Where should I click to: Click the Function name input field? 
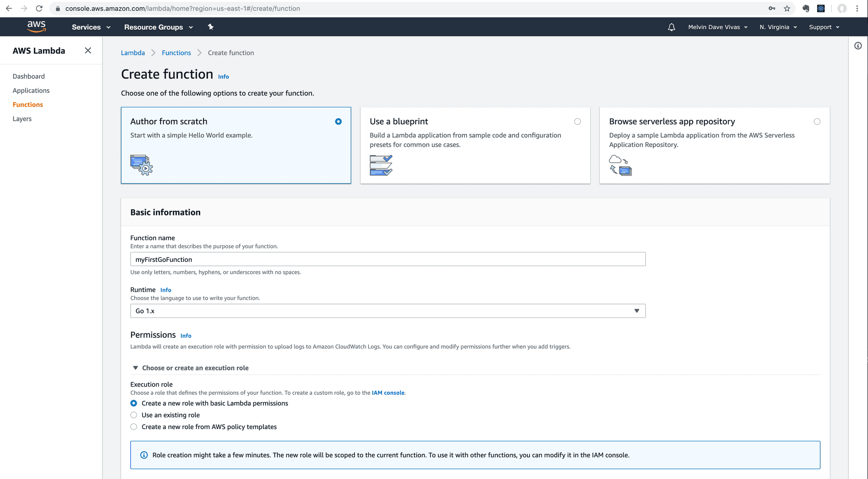388,259
